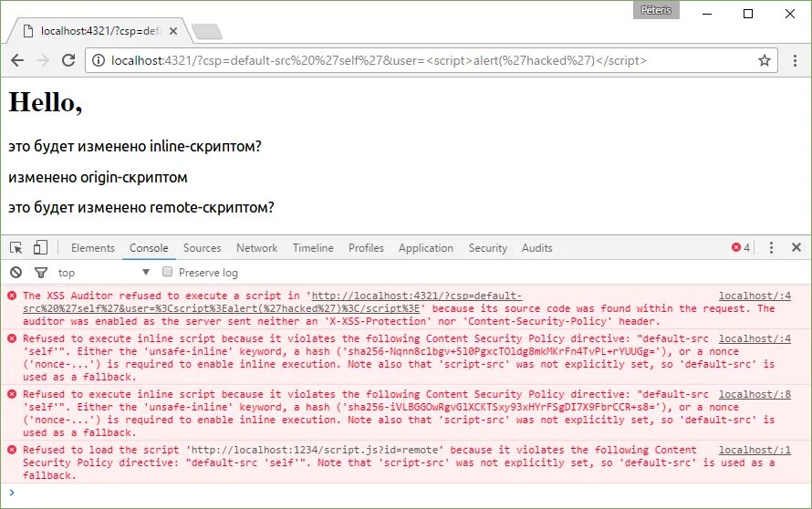
Task: Toggle the console filter funnel icon
Action: (x=41, y=273)
